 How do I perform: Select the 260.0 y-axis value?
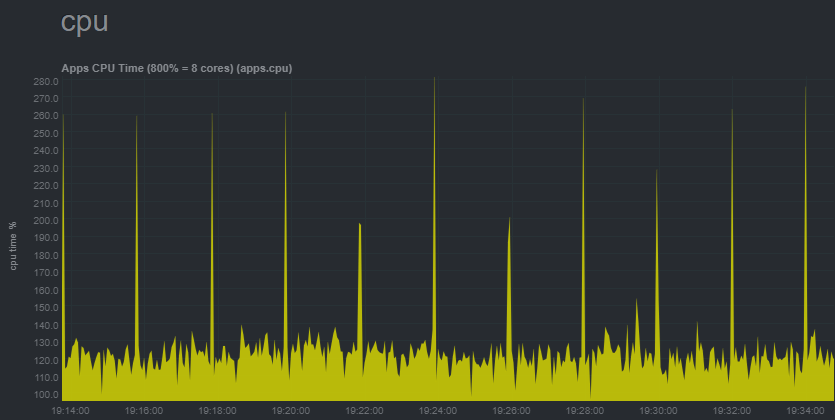[45, 116]
